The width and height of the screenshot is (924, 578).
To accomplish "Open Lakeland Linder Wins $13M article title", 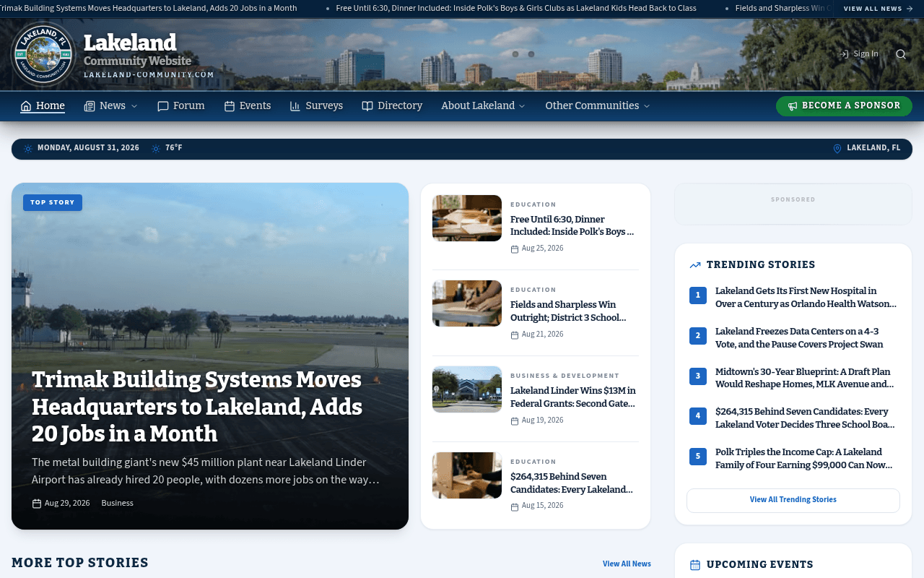I will coord(572,397).
